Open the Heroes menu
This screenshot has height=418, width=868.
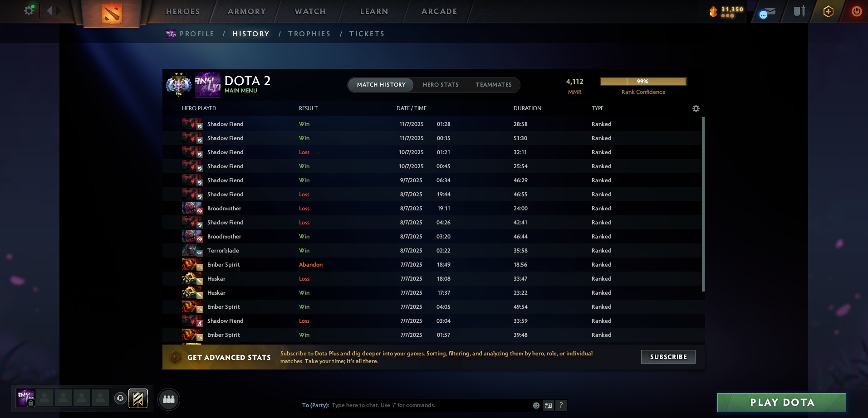(183, 11)
